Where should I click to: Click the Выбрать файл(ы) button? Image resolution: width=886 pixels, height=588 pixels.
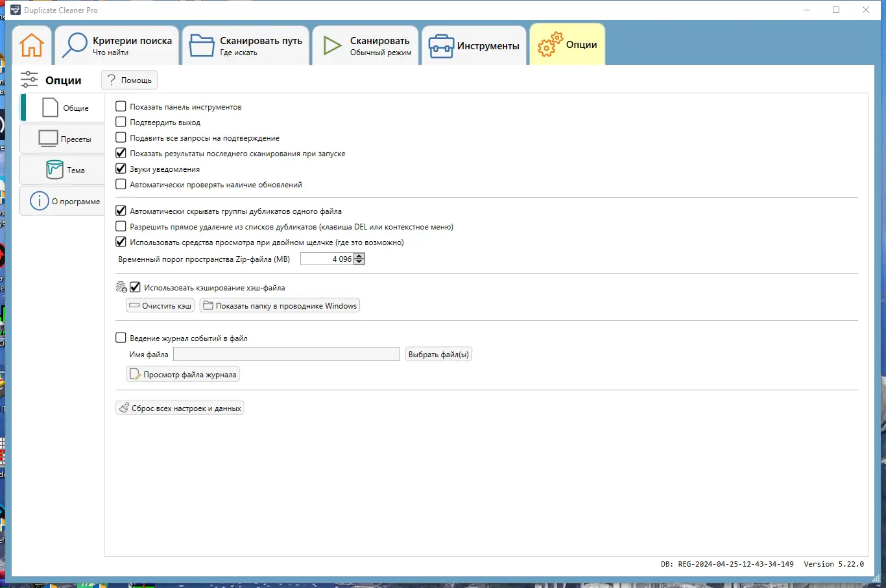(438, 354)
